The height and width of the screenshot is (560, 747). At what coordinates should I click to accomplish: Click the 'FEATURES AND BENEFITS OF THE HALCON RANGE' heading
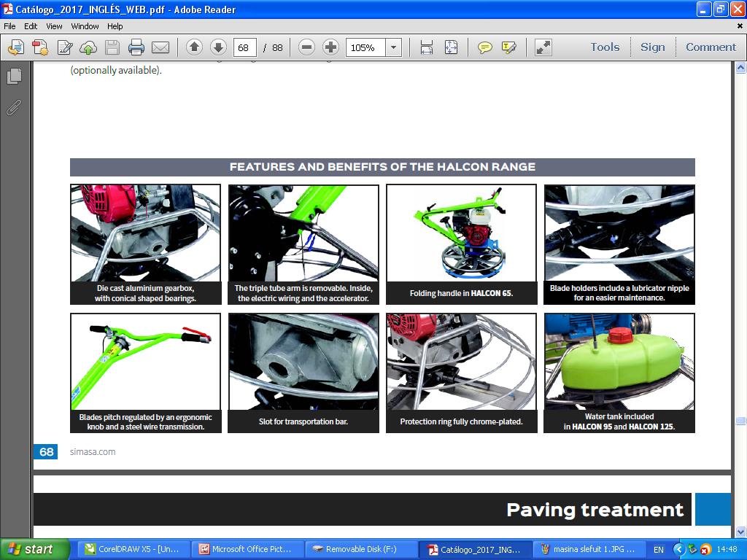click(382, 167)
